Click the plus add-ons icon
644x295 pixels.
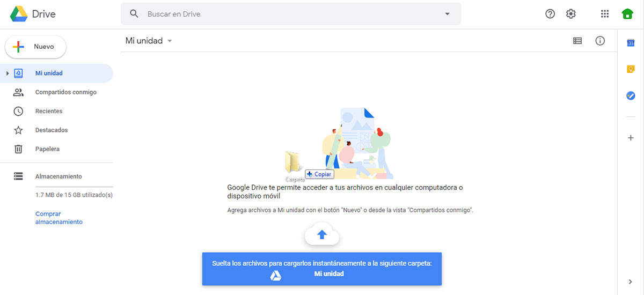click(631, 138)
